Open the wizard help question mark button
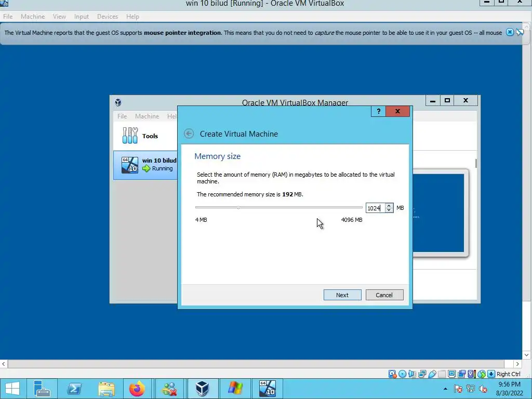Viewport: 532px width, 399px height. tap(378, 111)
